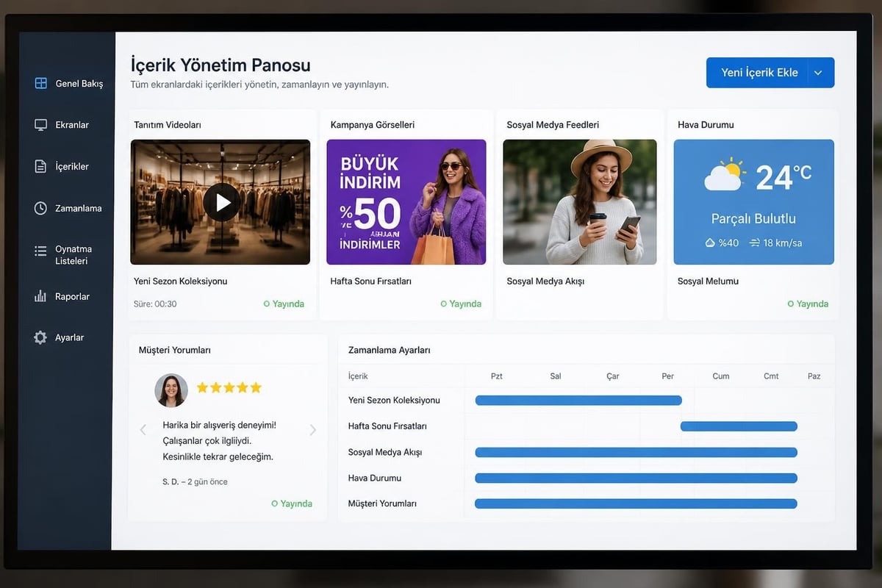882x588 pixels.
Task: Click the Ekranlar monitor icon
Action: point(41,125)
